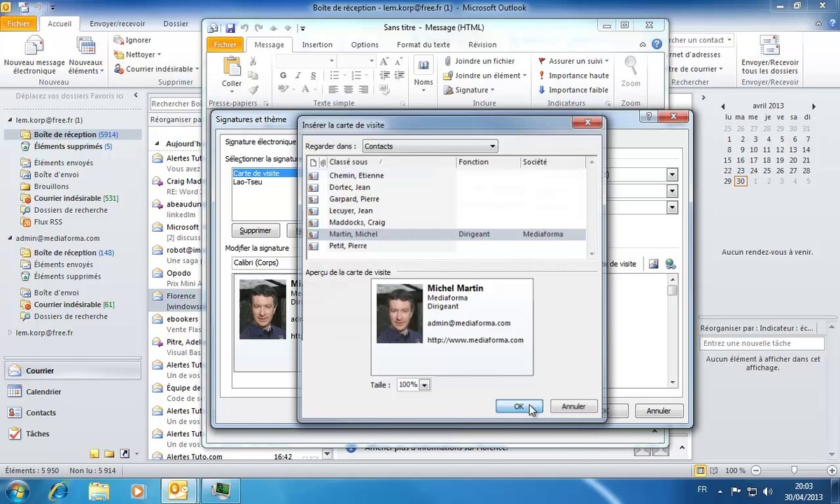Click Assurer un suivi flag
The image size is (840, 504).
(x=573, y=61)
